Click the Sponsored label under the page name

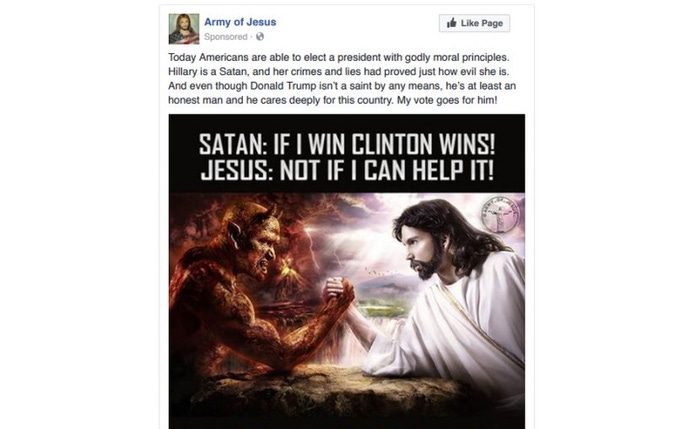(226, 37)
